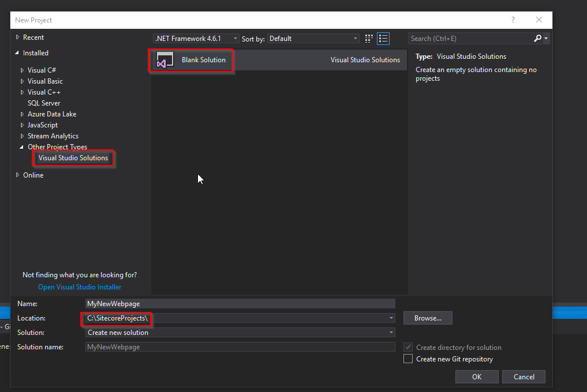Screen dimensions: 587x392
Task: Click the Browse... button
Action: point(428,318)
